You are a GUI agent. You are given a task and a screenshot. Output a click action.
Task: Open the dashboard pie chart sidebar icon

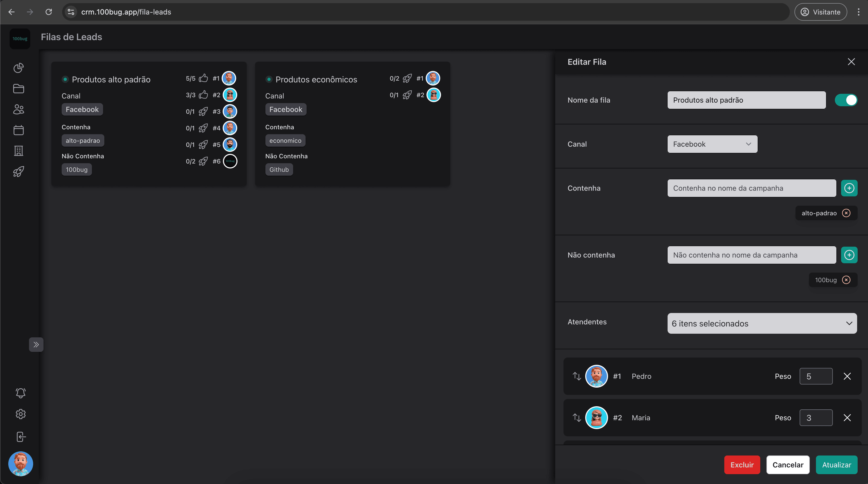[x=19, y=68]
